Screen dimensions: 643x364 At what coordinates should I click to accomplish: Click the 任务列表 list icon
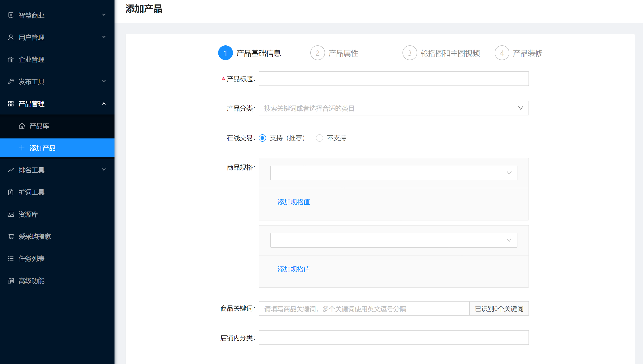(x=11, y=258)
